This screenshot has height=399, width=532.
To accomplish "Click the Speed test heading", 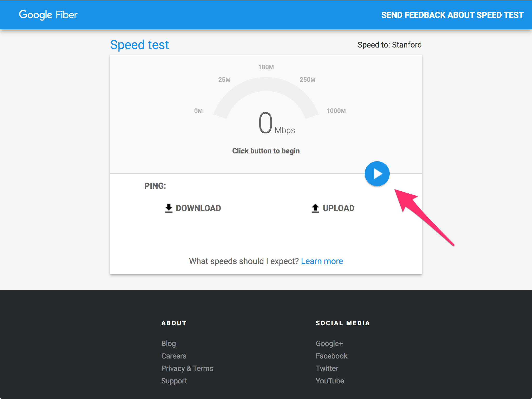I will (x=139, y=45).
